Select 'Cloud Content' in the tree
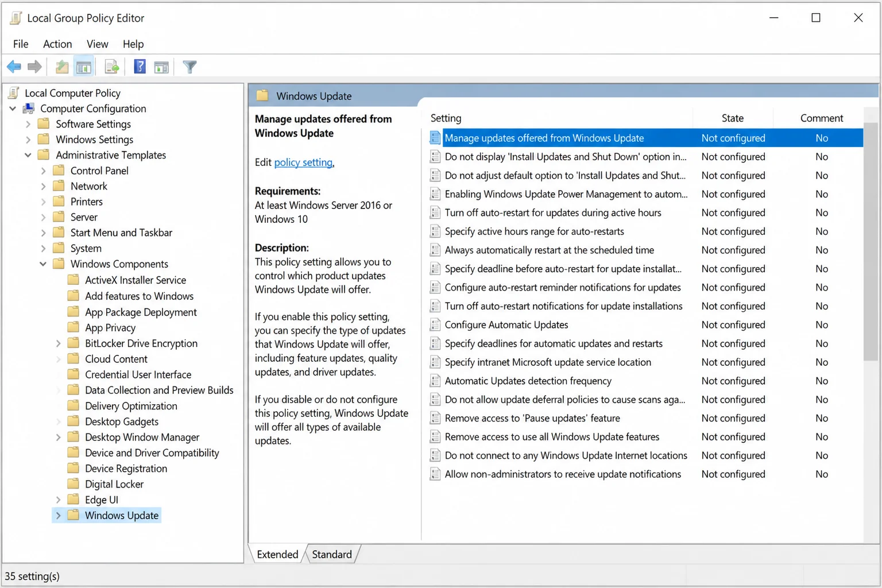The image size is (882, 588). click(x=116, y=358)
